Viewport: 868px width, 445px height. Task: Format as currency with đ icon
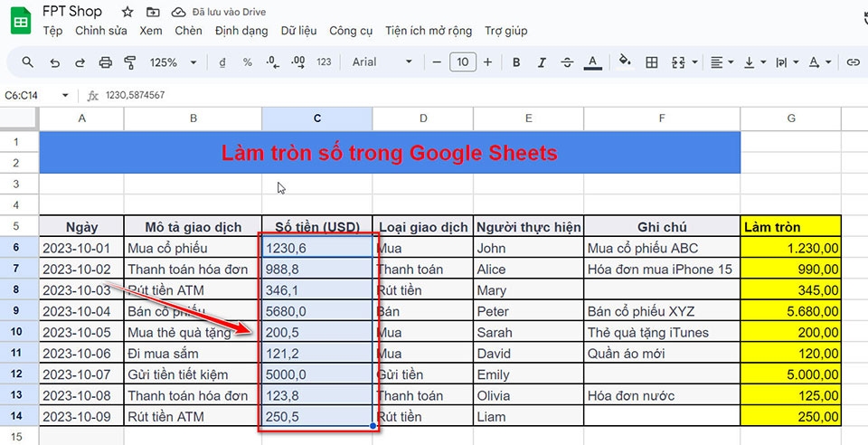pos(222,62)
